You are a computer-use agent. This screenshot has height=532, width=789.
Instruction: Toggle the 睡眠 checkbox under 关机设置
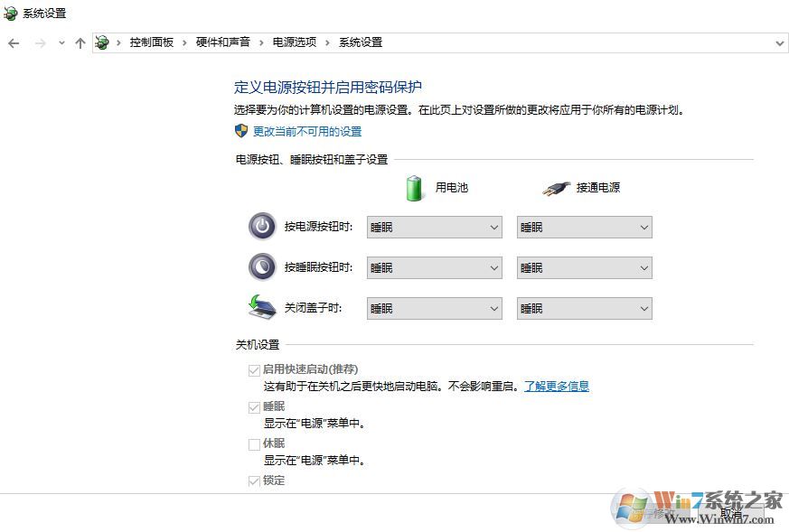click(255, 406)
